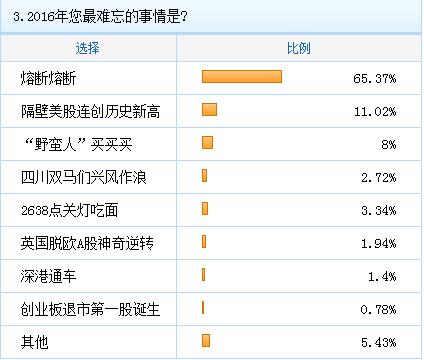The image size is (424, 360).
Task: Click the 65.37% percentage value
Action: tap(375, 79)
